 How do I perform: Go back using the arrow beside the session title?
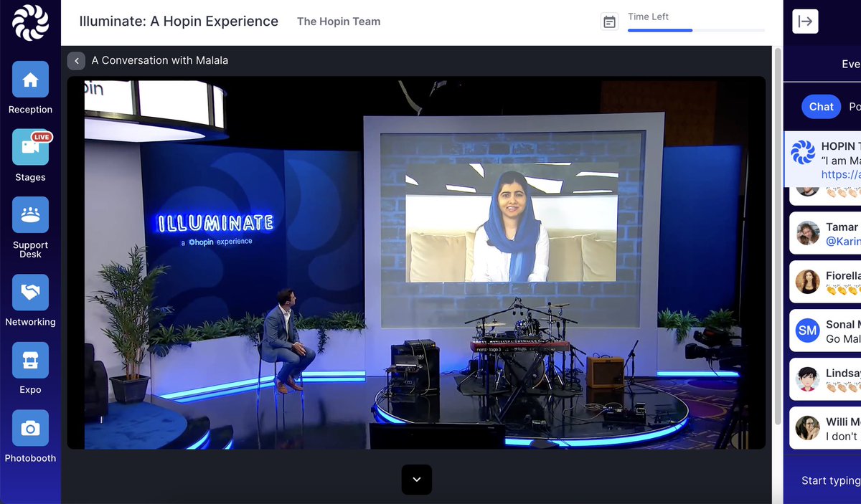point(76,60)
